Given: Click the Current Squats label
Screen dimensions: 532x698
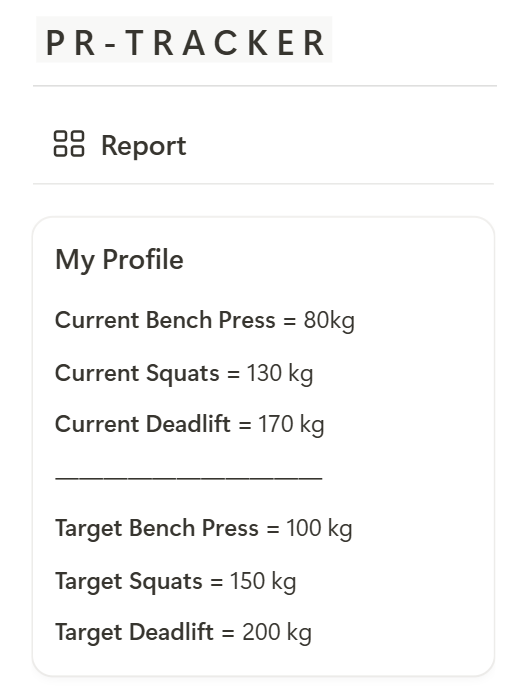Looking at the screenshot, I should click(x=137, y=373).
